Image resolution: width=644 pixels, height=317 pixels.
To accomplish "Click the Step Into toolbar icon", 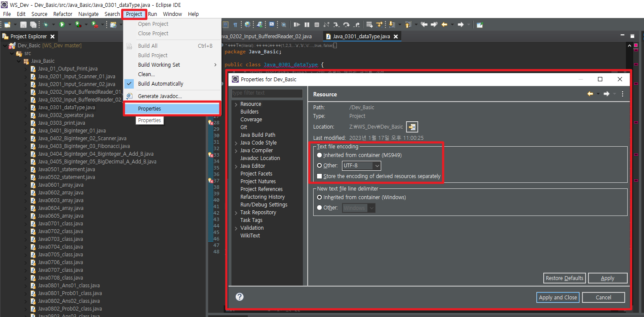I will [336, 25].
